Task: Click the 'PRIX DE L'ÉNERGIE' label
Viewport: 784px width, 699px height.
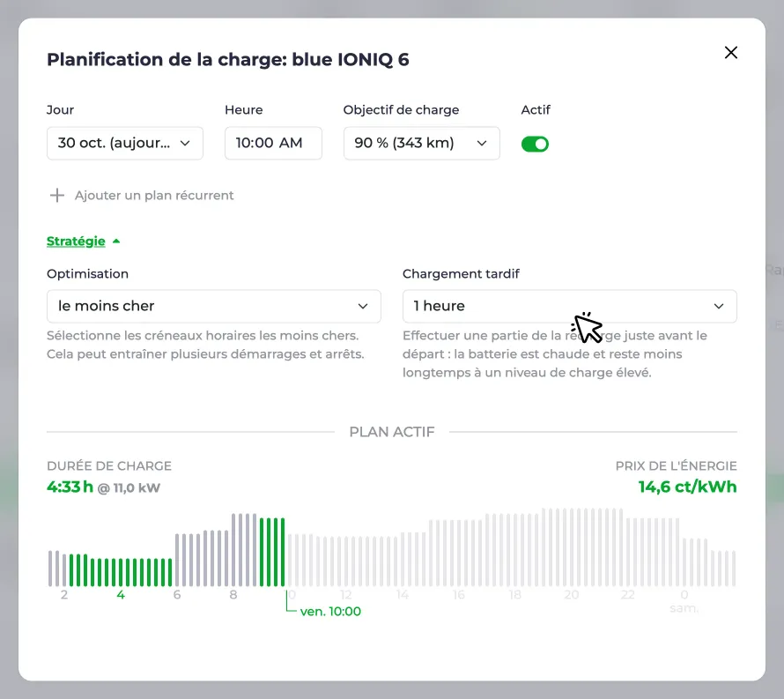Action: click(676, 465)
